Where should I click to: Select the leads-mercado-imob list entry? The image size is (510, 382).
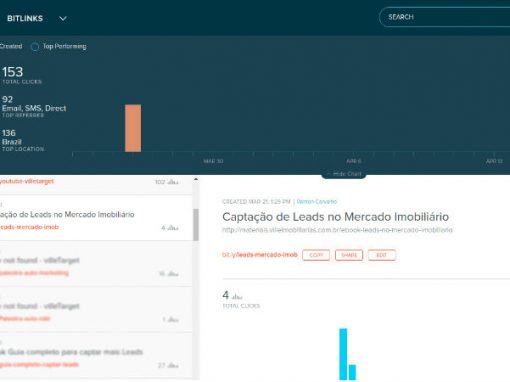click(96, 218)
